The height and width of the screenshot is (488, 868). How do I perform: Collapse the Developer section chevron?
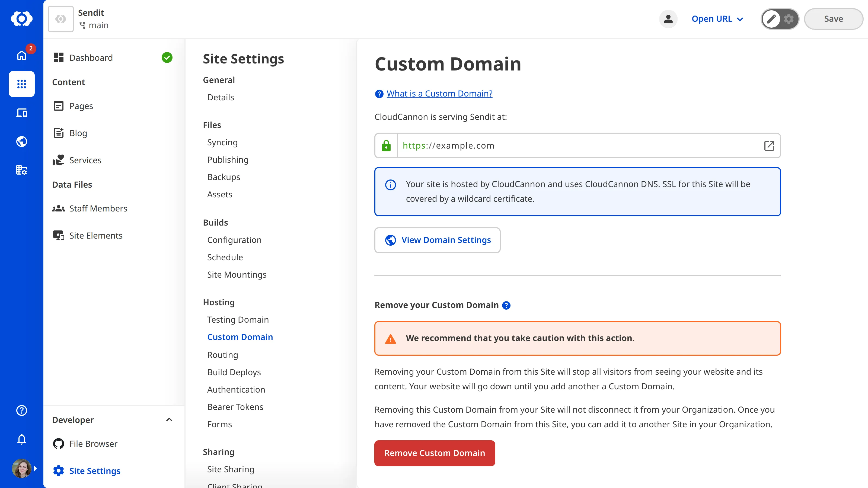coord(169,420)
